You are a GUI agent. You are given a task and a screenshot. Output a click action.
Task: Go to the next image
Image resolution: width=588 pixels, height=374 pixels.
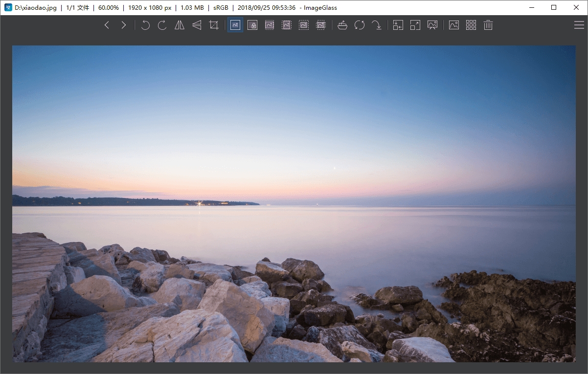coord(123,25)
